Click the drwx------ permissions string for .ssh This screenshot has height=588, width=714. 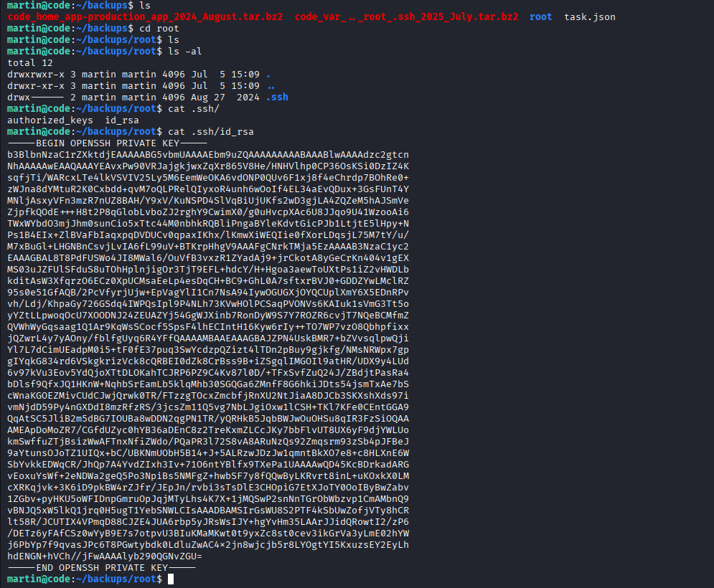pyautogui.click(x=34, y=97)
